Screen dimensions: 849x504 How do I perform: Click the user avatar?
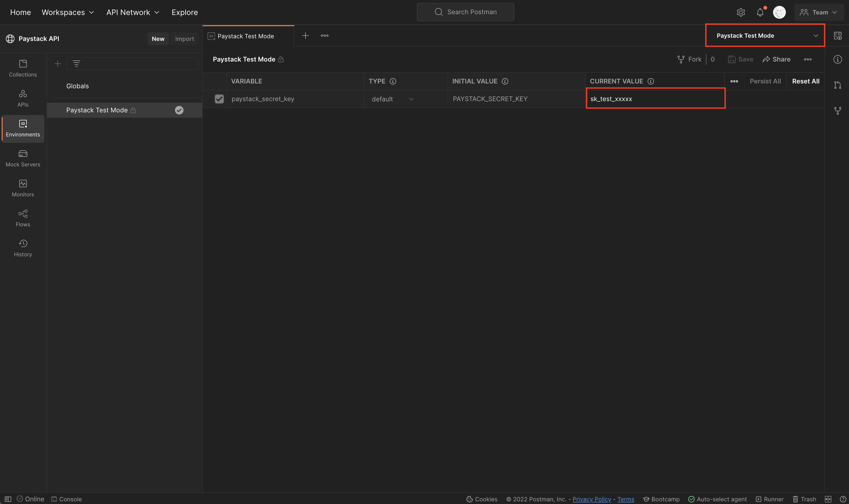click(779, 12)
